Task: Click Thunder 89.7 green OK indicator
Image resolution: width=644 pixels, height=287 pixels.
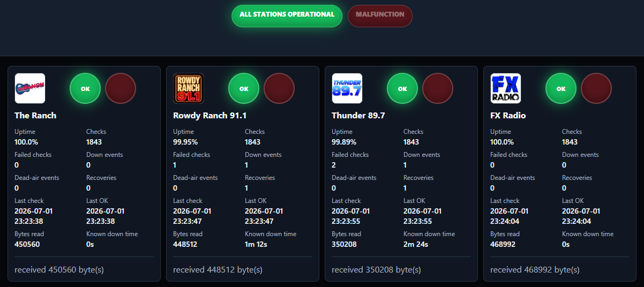Action: [x=402, y=88]
